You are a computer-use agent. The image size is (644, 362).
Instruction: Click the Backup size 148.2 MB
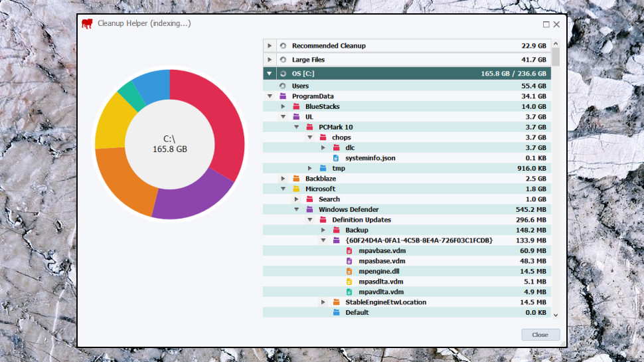531,230
